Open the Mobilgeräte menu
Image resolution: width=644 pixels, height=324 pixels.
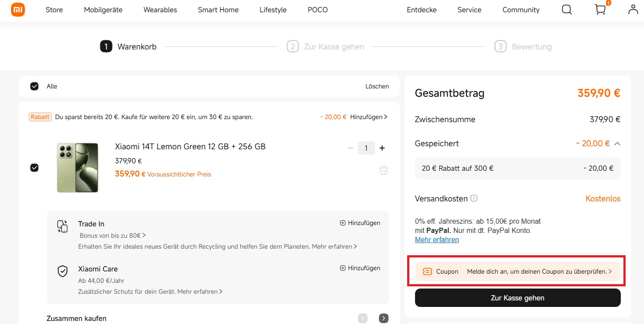click(103, 10)
